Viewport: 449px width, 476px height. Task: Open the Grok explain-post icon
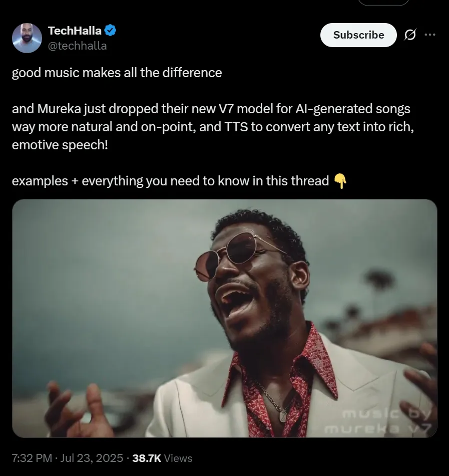click(x=409, y=35)
